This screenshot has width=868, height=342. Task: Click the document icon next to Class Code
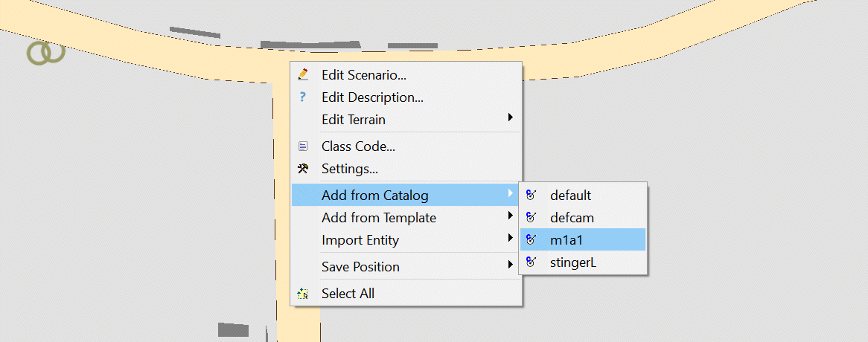tap(302, 146)
